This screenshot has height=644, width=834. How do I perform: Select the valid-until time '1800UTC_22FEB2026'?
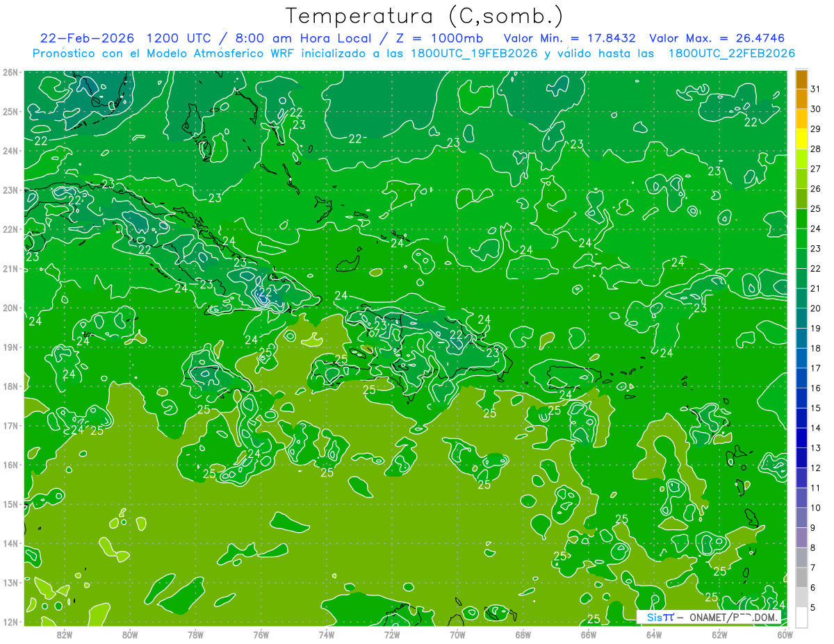click(732, 53)
